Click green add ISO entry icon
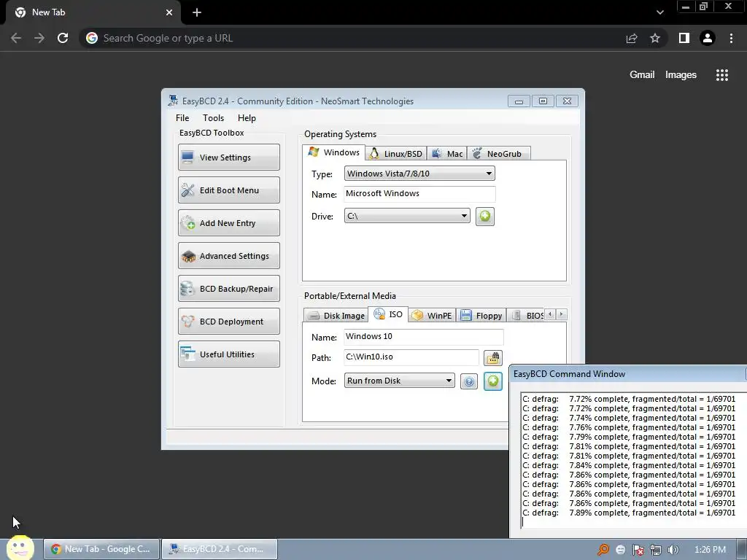This screenshot has height=560, width=747. click(x=493, y=381)
